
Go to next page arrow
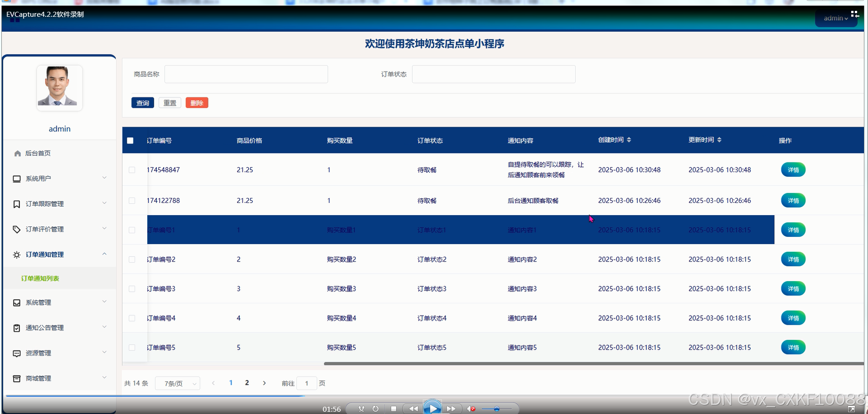265,383
